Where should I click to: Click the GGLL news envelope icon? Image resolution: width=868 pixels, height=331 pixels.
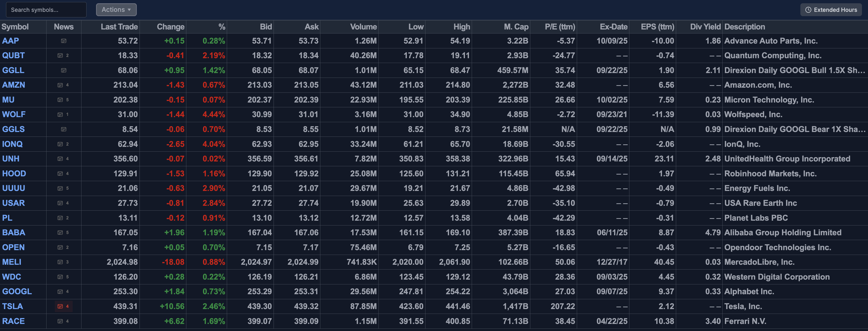click(63, 70)
